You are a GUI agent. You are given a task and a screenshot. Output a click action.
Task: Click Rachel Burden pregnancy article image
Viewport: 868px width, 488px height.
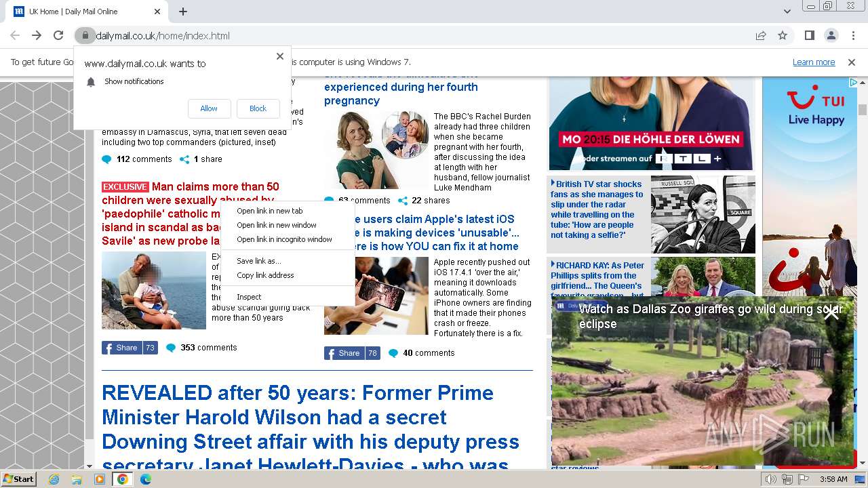[376, 150]
